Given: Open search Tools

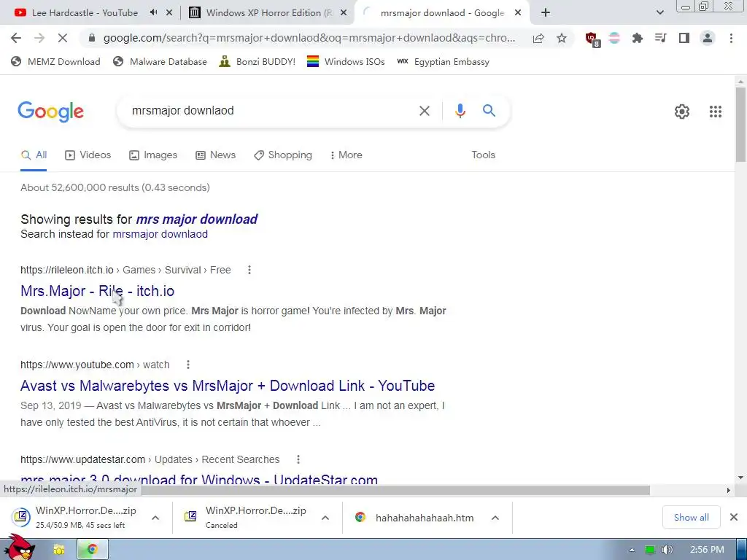Looking at the screenshot, I should pyautogui.click(x=483, y=155).
